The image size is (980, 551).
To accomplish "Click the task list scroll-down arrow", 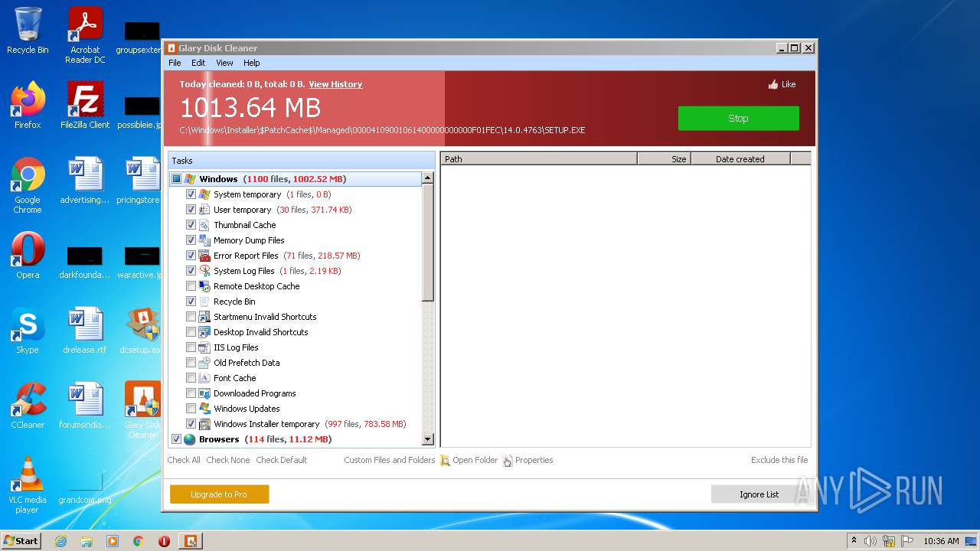I will (x=428, y=439).
